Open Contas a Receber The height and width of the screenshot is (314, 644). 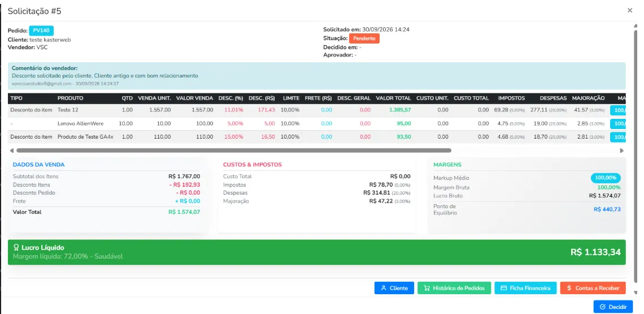[593, 288]
